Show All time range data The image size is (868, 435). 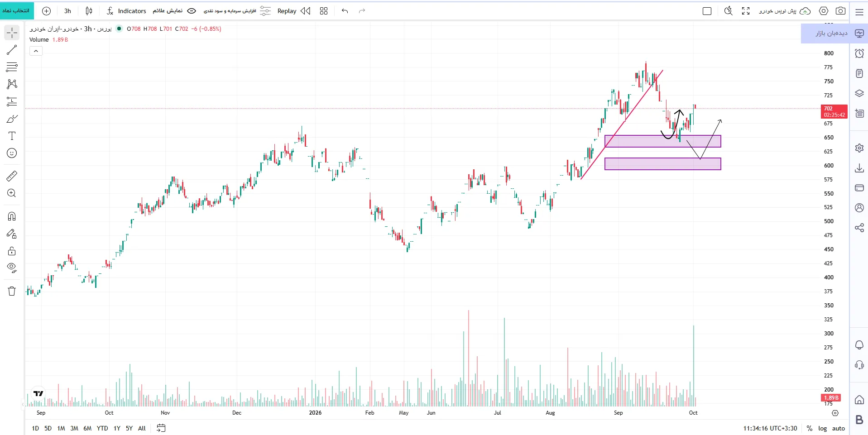tap(142, 428)
